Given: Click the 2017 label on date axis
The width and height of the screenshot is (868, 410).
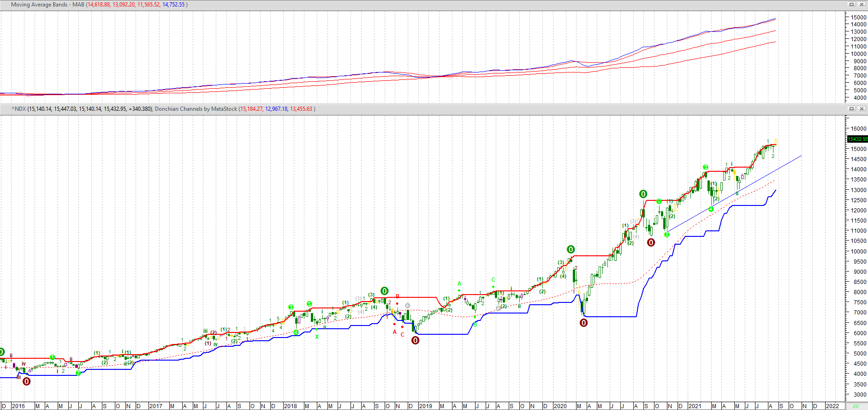Looking at the screenshot, I should pyautogui.click(x=156, y=406).
